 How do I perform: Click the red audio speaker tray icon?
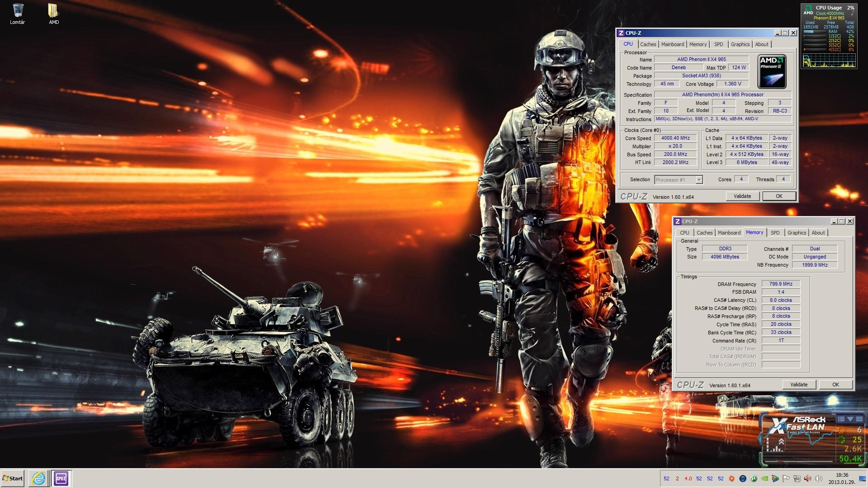(x=807, y=479)
